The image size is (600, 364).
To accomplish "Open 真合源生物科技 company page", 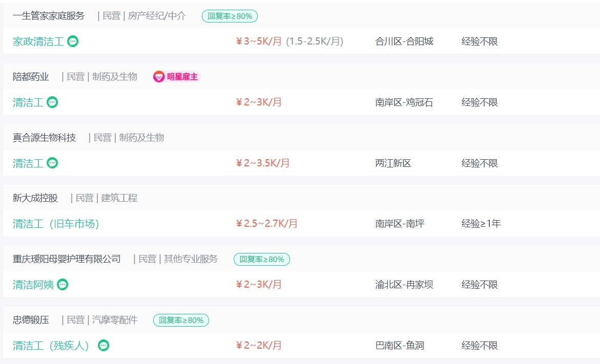I will 44,138.
